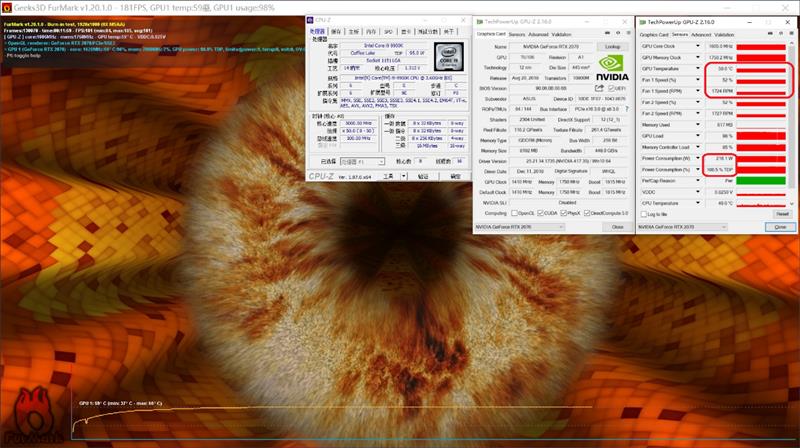Switch to the SPD tab in CPU-Z
This screenshot has width=800, height=448.
[388, 32]
